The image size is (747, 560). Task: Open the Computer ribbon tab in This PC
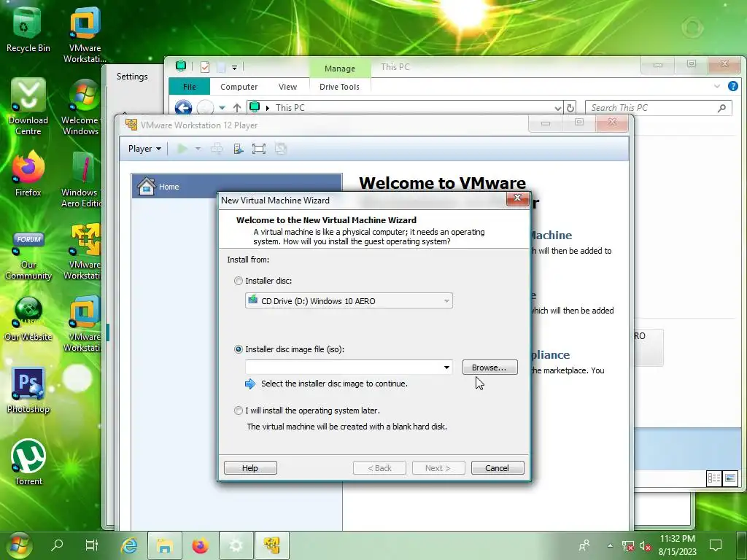pos(239,87)
